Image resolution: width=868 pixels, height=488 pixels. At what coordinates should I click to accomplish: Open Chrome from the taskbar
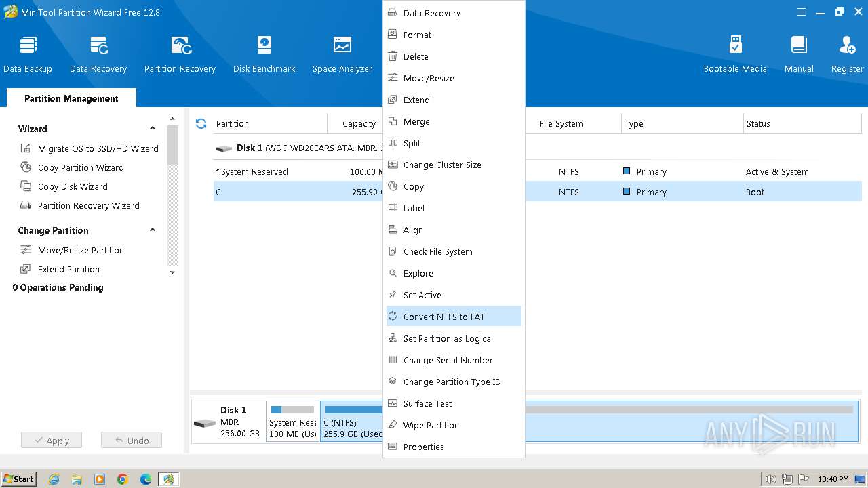tap(123, 479)
